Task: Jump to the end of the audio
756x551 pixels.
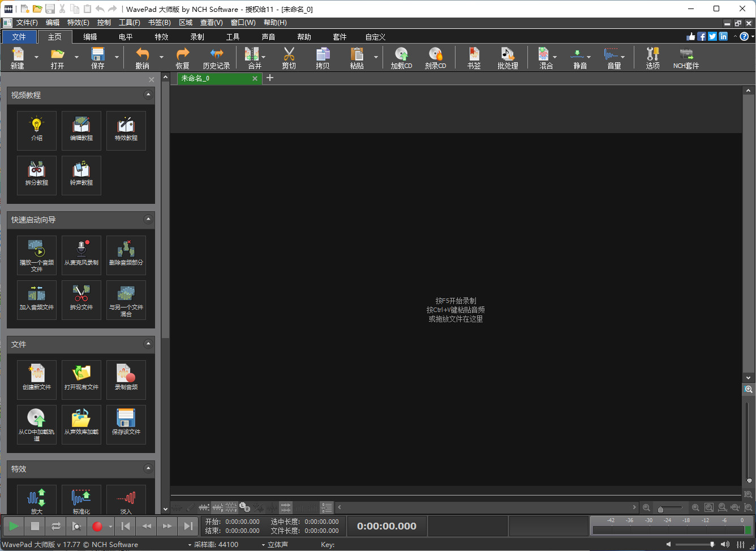Action: (188, 526)
